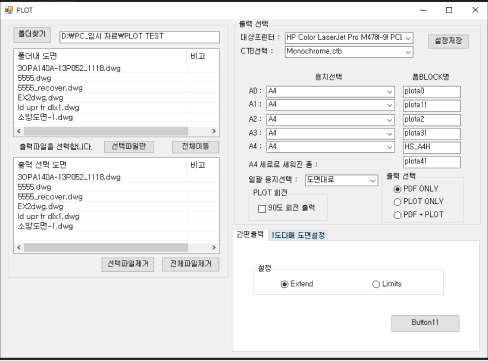Open the 대상프린터 printer dropdown
Viewport: 488px width, 361px height.
coord(349,38)
